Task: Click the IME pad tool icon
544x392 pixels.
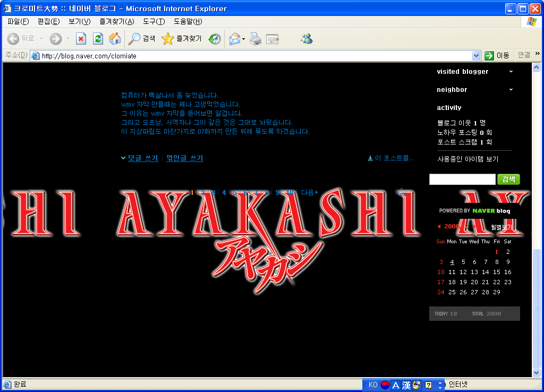Action: pyautogui.click(x=418, y=385)
